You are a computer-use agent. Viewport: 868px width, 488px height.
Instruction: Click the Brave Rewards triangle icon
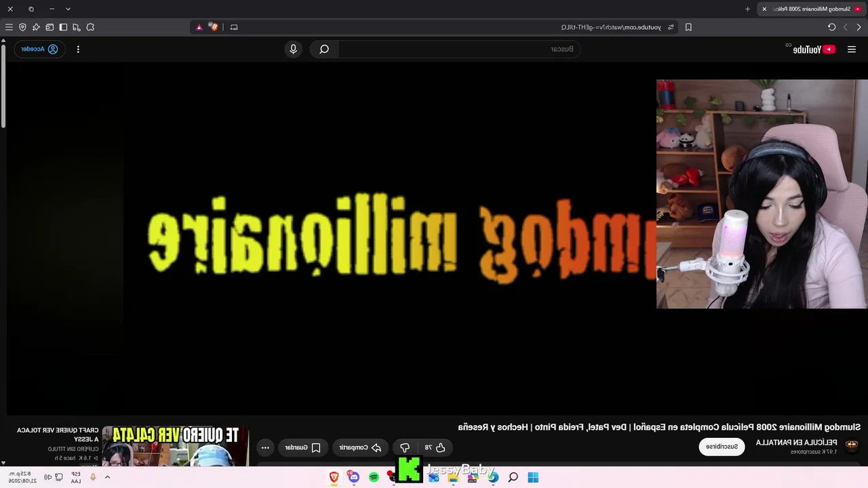199,27
